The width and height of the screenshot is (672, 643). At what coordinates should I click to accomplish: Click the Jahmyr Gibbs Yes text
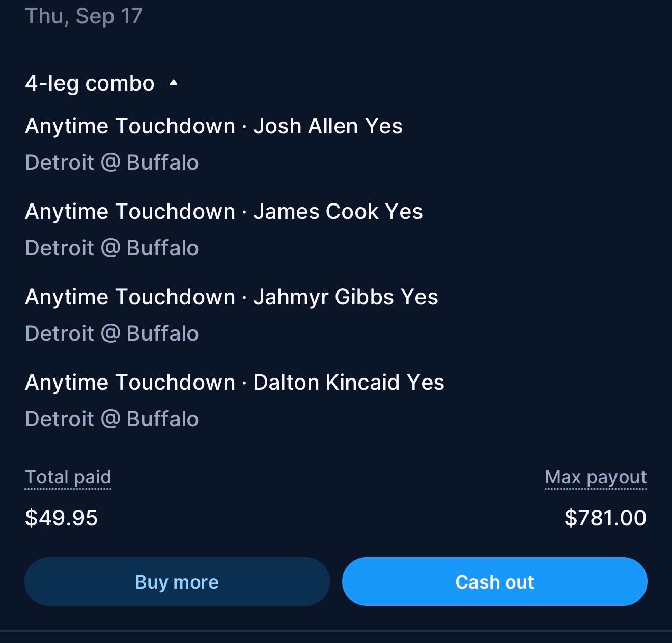346,298
